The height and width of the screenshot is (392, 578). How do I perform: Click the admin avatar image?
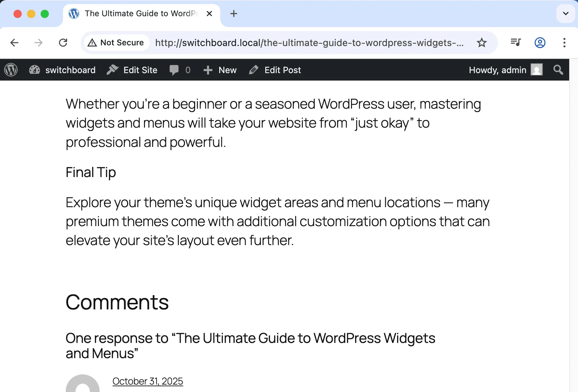click(536, 70)
